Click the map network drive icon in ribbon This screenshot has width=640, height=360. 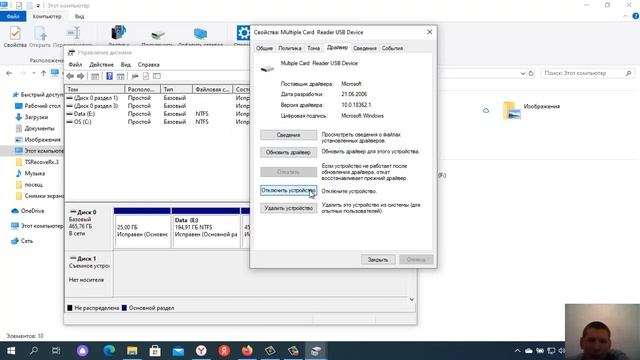158,34
